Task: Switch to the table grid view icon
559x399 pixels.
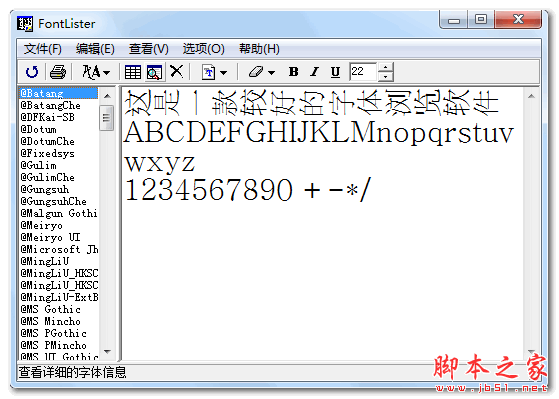Action: point(133,72)
